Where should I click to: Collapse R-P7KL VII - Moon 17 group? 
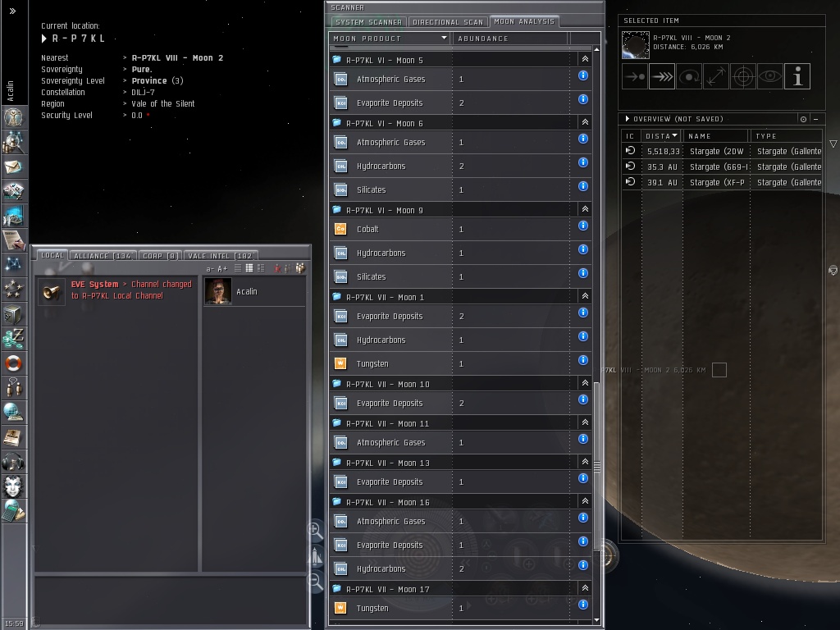coord(585,588)
